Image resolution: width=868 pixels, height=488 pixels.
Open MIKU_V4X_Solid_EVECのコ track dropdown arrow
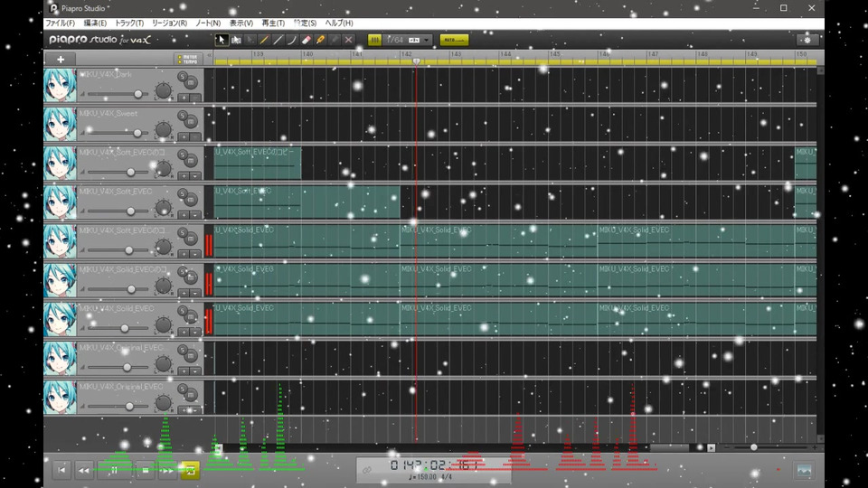[195, 293]
